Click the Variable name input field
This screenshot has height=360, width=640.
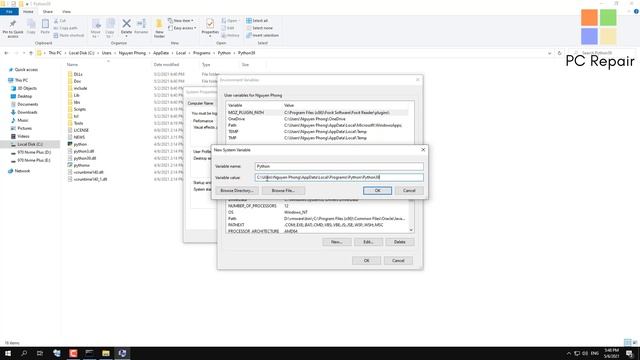[339, 166]
